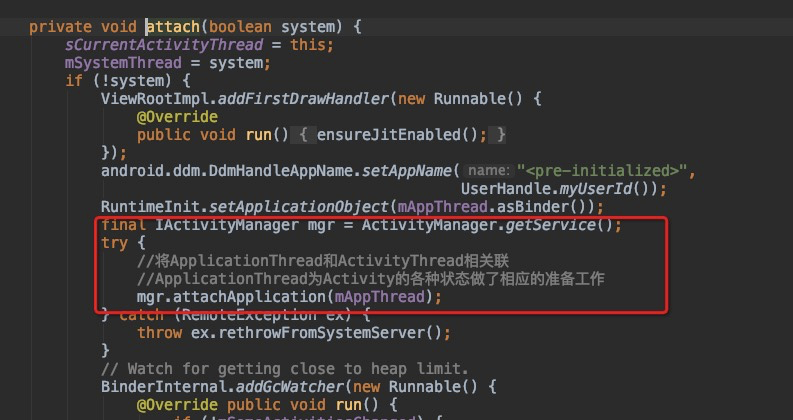Click the try keyword
The image size is (793, 420).
coord(114,243)
